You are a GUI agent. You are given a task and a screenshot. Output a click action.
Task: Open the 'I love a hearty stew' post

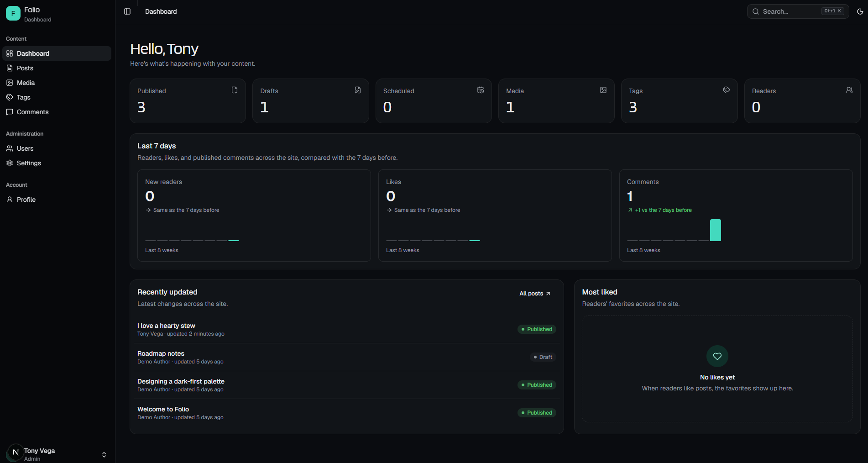[x=166, y=326]
